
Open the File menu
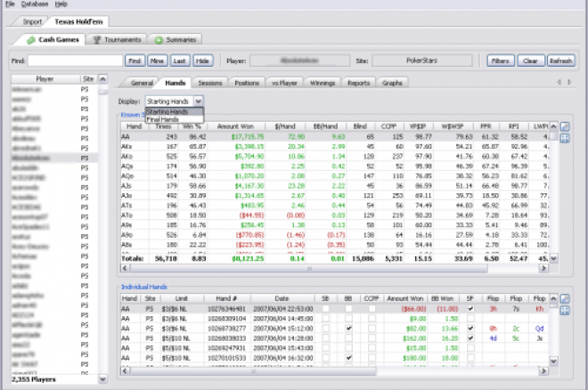click(x=10, y=4)
